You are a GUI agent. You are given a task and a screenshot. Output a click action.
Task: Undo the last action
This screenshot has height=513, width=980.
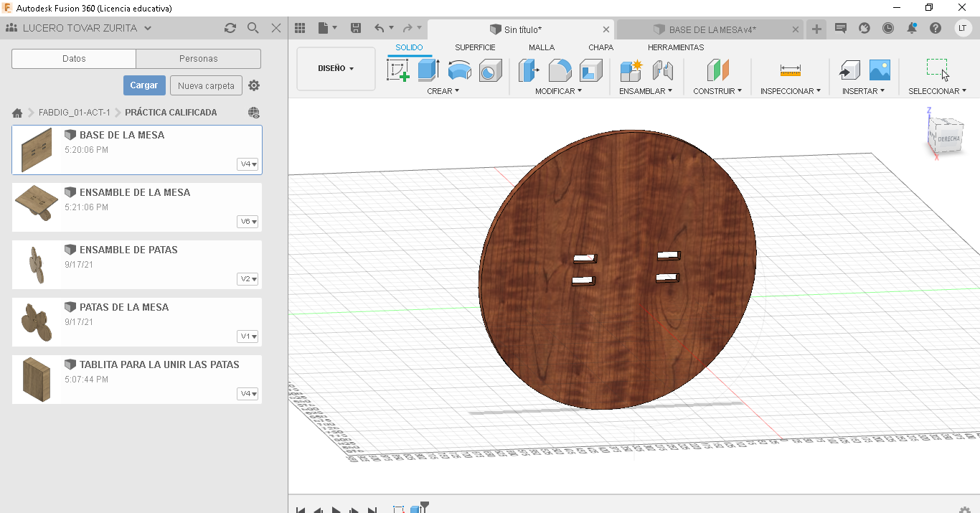pos(380,28)
